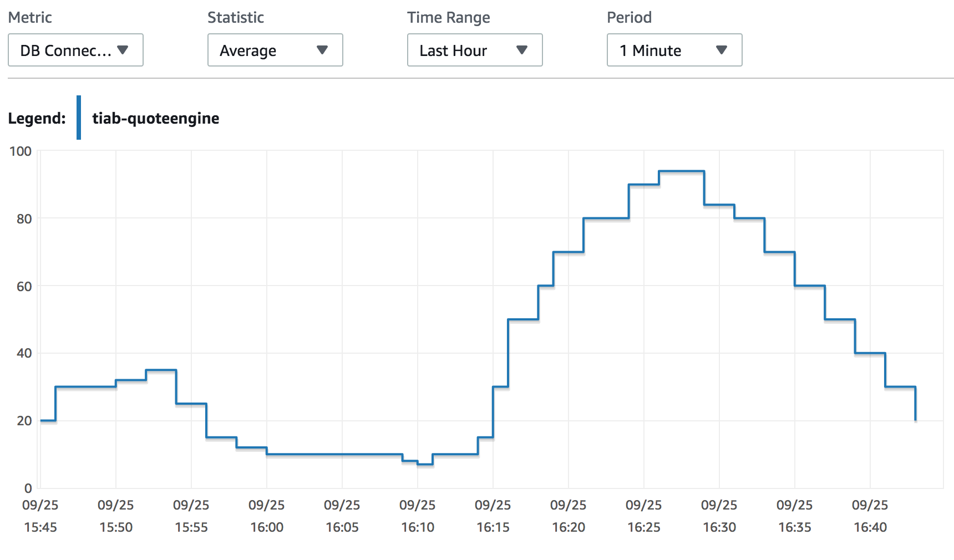Click the Period heading label
The width and height of the screenshot is (954, 560).
point(629,17)
